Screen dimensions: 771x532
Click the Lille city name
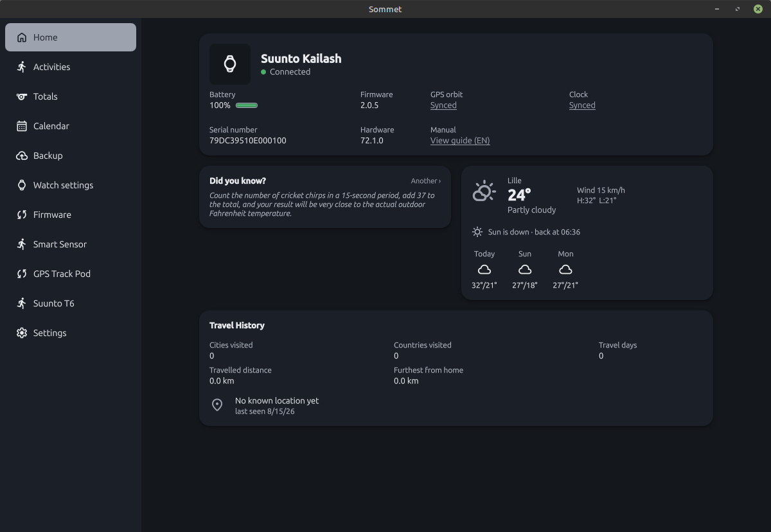pos(515,181)
